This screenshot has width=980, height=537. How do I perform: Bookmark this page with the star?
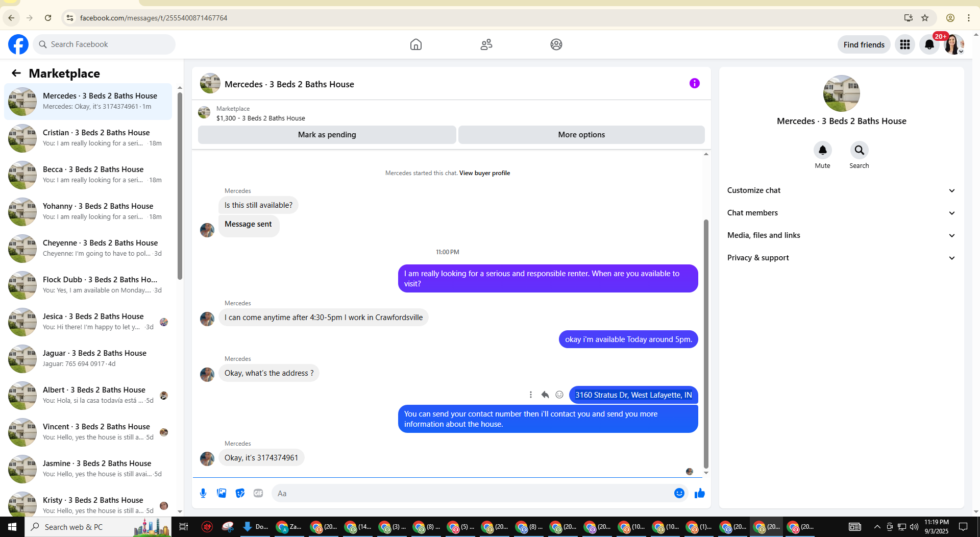tap(925, 18)
